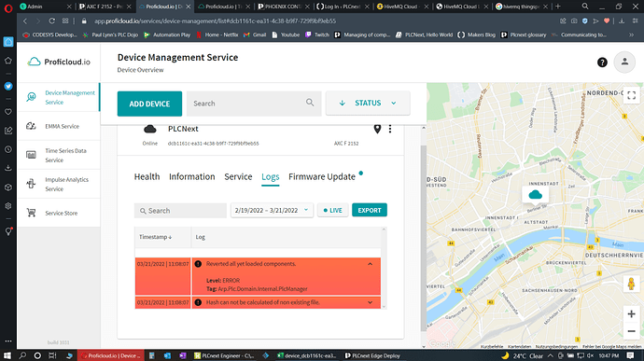The width and height of the screenshot is (644, 361).
Task: Open Device Management Service menu item
Action: [x=59, y=97]
